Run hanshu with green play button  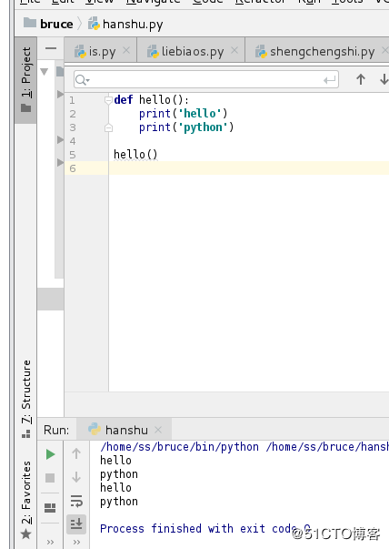click(50, 454)
